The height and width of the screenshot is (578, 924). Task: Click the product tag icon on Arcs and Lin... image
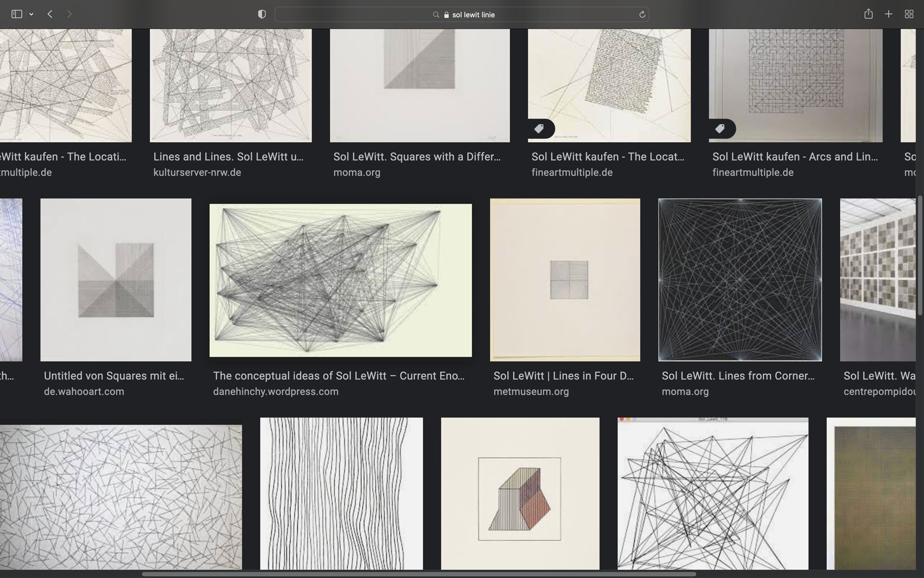[720, 129]
